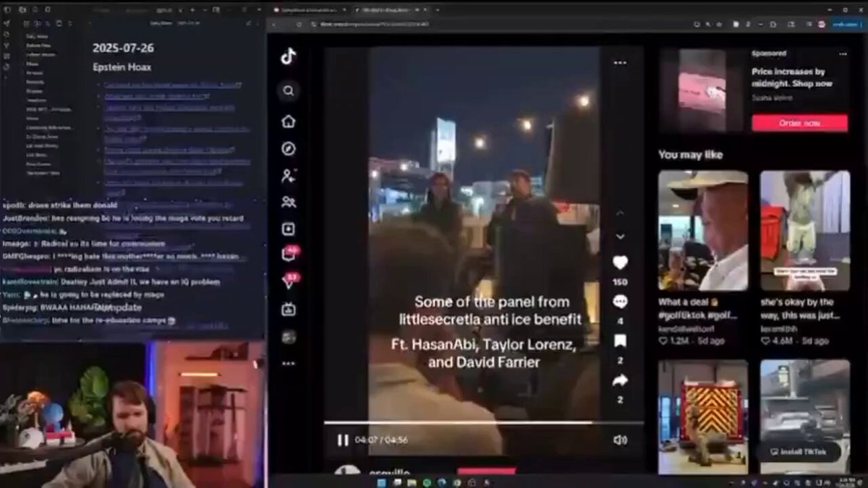This screenshot has height=488, width=868.
Task: Open the 'she's okay by the way' video
Action: click(x=805, y=231)
